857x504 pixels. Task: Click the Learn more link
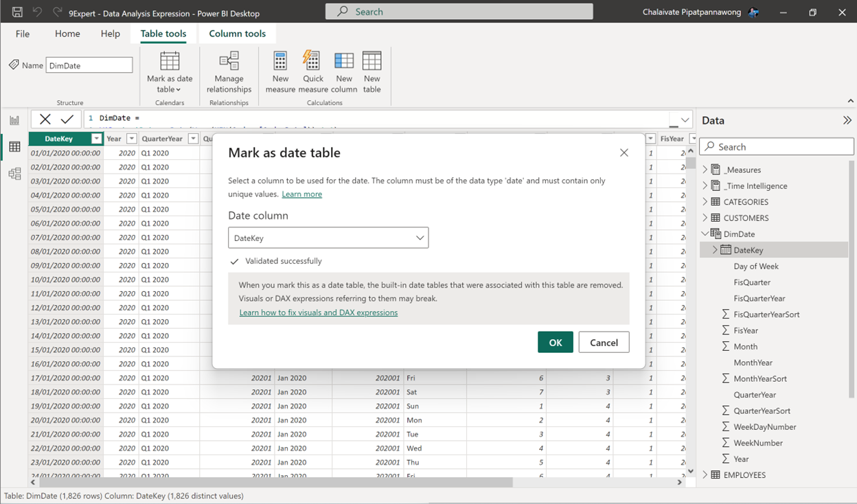coord(301,194)
